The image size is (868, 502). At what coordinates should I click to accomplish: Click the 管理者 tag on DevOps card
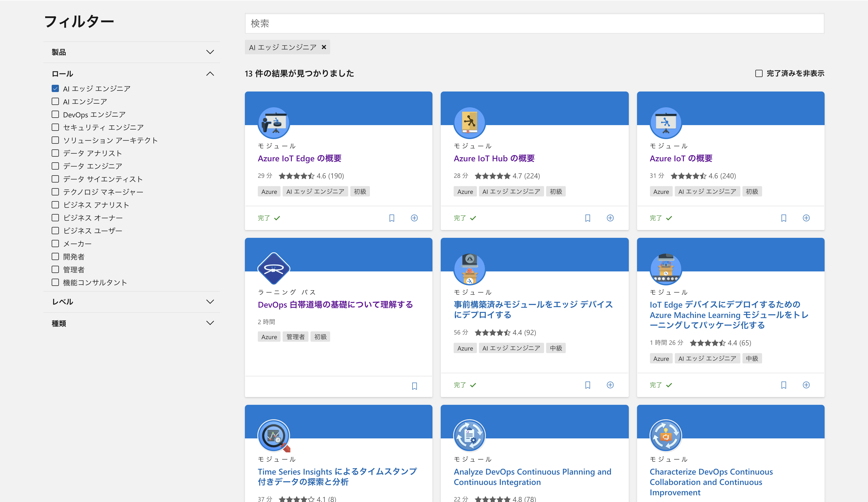tap(295, 337)
